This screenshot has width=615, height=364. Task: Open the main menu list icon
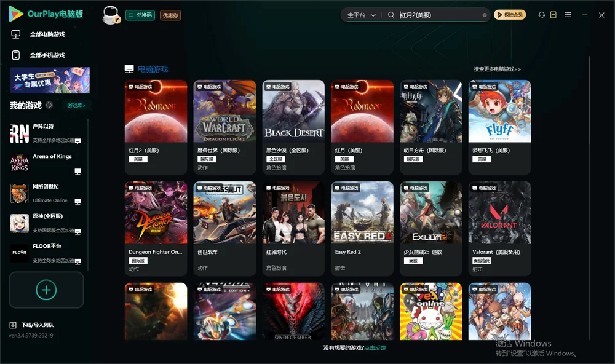click(x=568, y=15)
